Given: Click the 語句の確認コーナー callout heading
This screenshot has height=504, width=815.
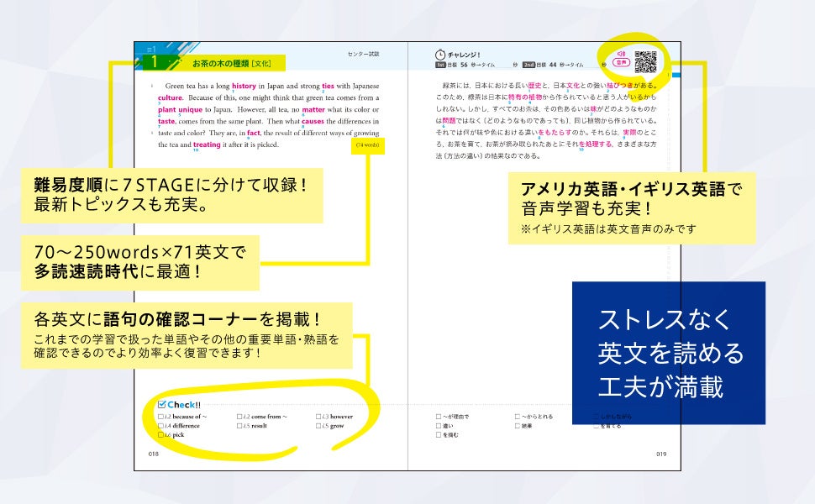Looking at the screenshot, I should [x=177, y=318].
